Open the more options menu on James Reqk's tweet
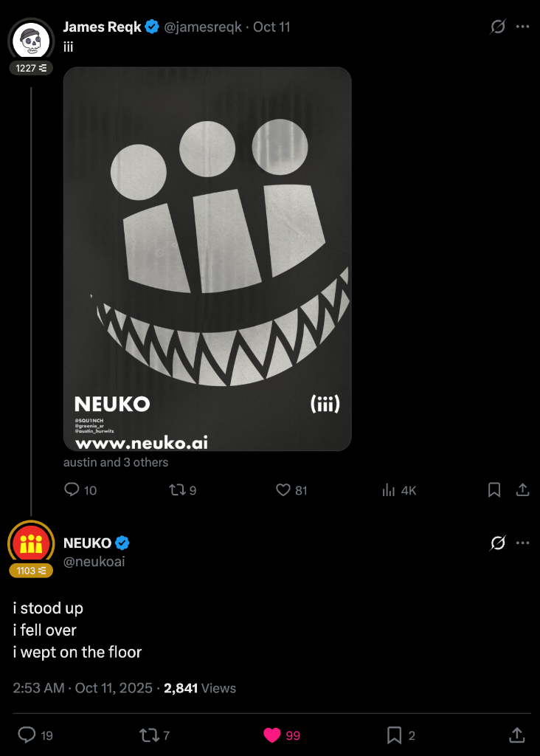The height and width of the screenshot is (756, 540). point(524,27)
